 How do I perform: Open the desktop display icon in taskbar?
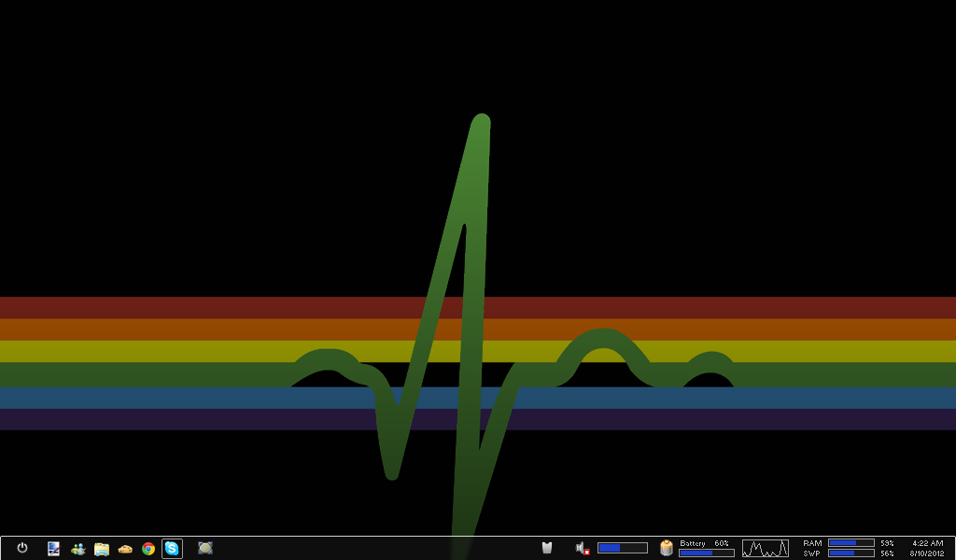point(53,549)
